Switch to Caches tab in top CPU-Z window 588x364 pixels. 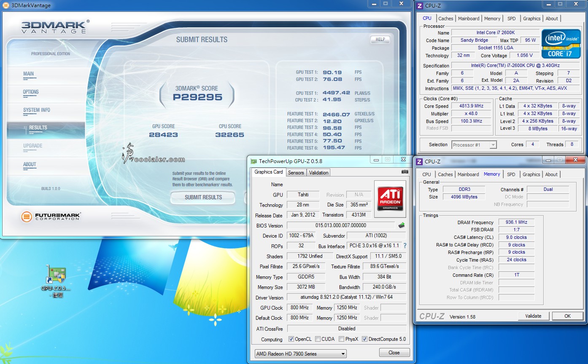coord(446,19)
